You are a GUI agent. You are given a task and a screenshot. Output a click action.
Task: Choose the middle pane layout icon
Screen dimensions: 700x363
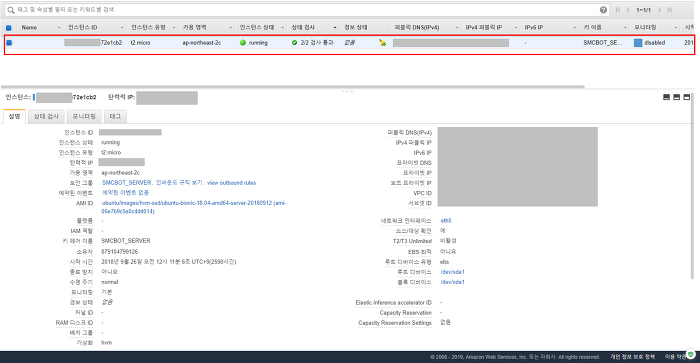(677, 97)
